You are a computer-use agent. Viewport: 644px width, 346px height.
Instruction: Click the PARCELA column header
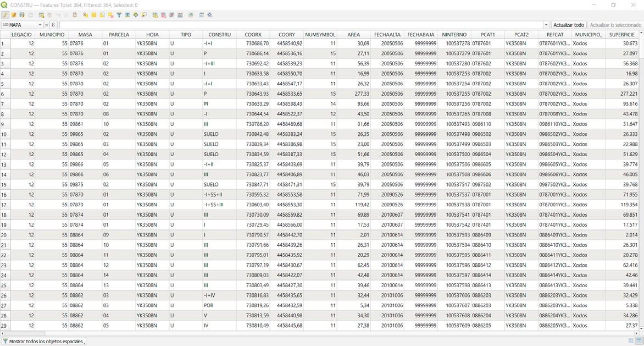(119, 35)
